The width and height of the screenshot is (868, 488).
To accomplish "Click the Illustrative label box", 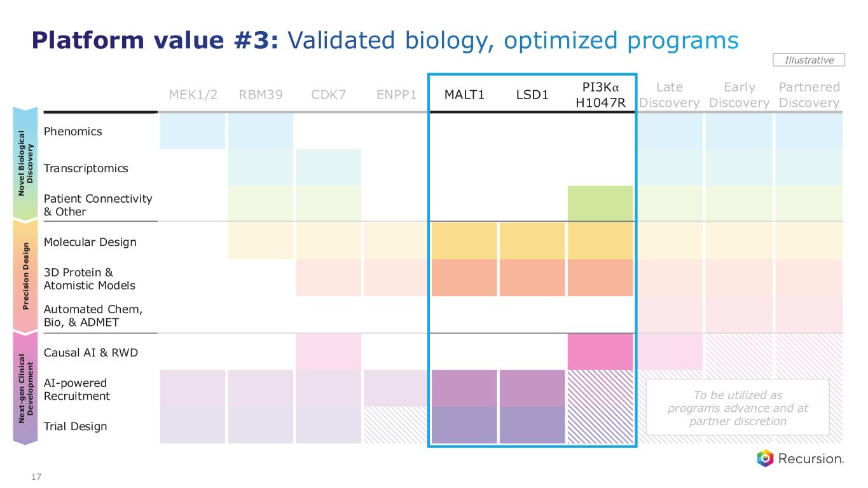I will click(x=809, y=60).
